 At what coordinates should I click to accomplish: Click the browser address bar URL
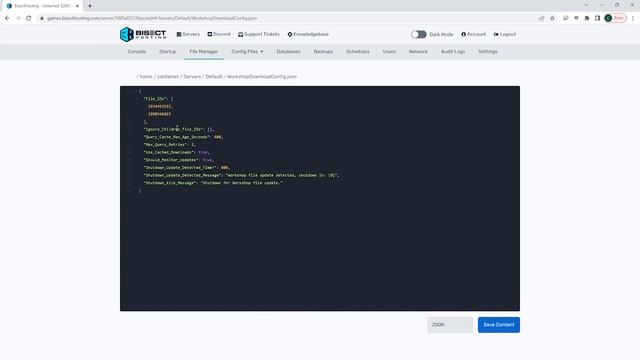[x=152, y=18]
